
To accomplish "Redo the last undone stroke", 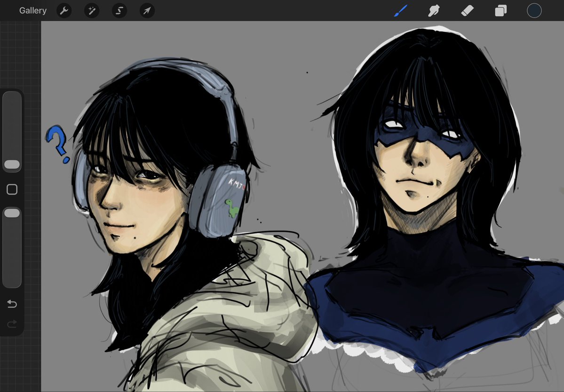I will pos(12,324).
